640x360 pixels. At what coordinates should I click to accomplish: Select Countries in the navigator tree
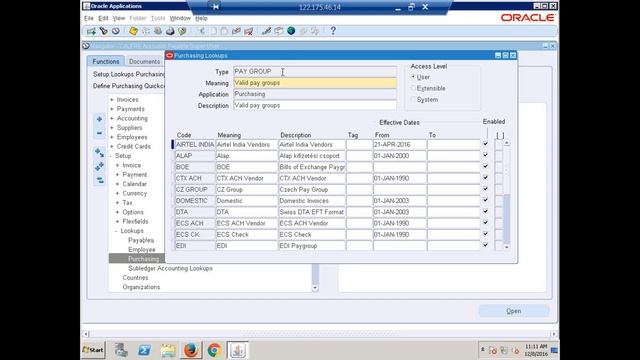[135, 278]
